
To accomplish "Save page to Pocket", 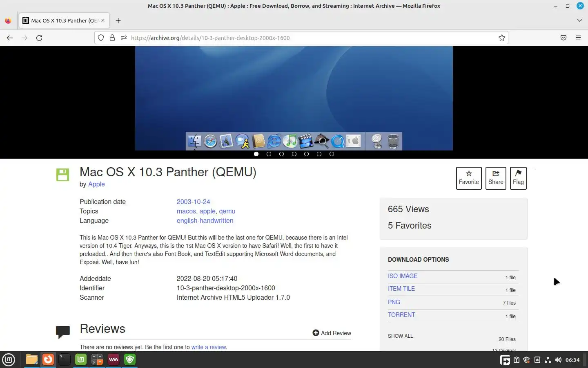I will pos(563,38).
